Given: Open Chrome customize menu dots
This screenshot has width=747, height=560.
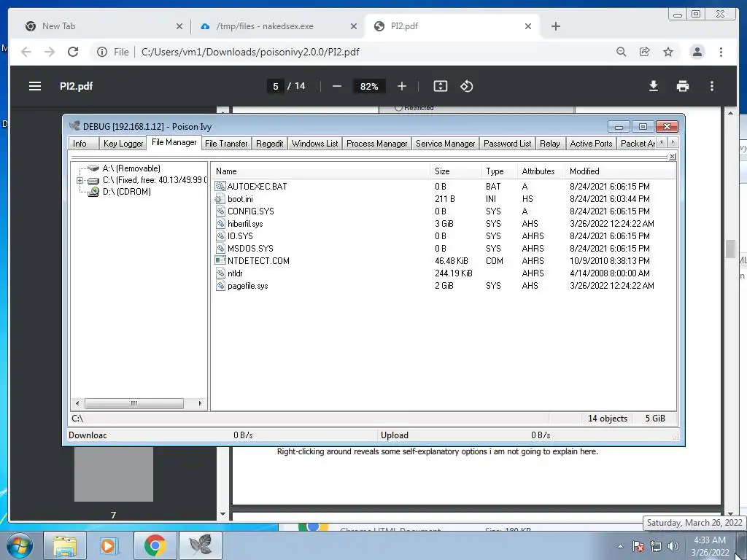Looking at the screenshot, I should coord(721,52).
